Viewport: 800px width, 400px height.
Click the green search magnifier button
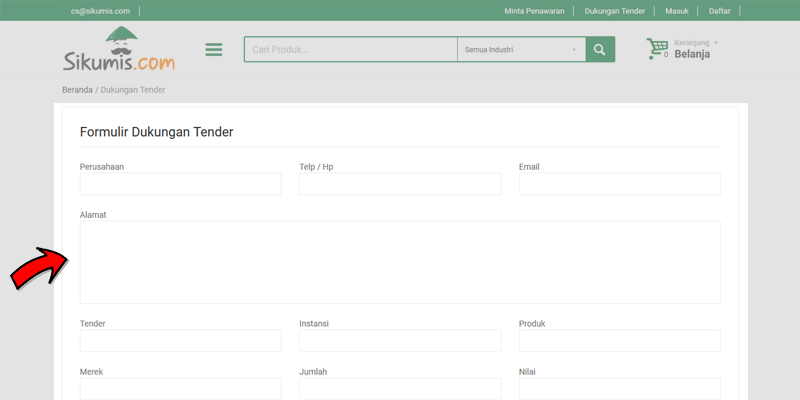point(600,49)
